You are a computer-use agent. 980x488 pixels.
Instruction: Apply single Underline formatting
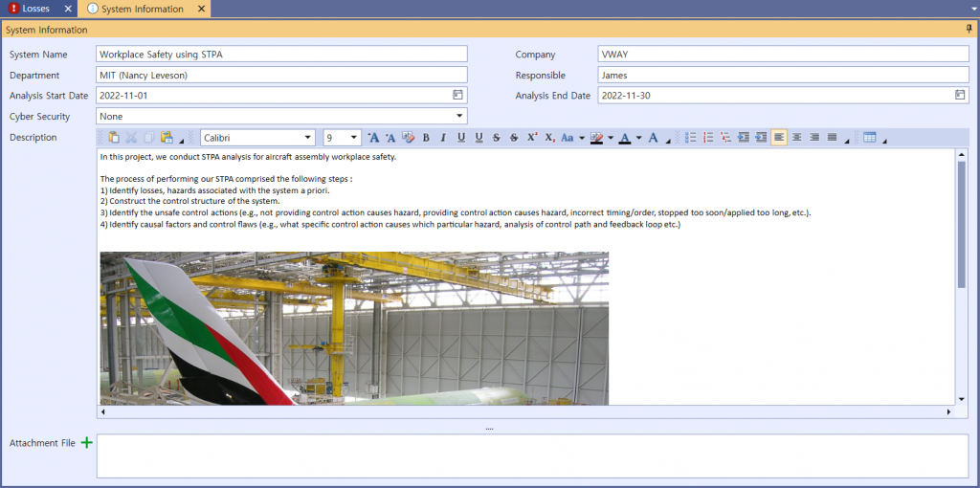[x=461, y=138]
